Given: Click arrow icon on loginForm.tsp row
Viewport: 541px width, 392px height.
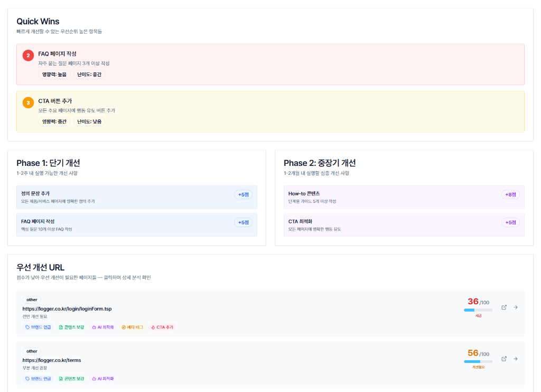Looking at the screenshot, I should 516,307.
